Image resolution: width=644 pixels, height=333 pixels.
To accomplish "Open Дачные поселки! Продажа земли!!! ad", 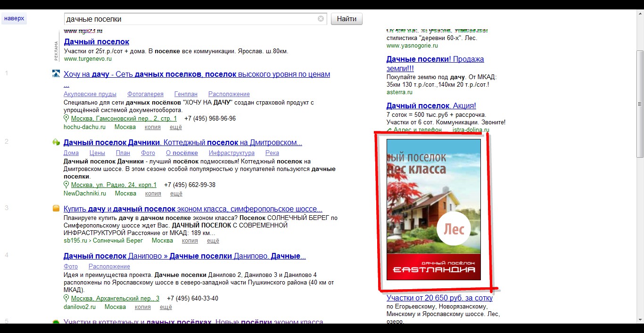I will [435, 64].
